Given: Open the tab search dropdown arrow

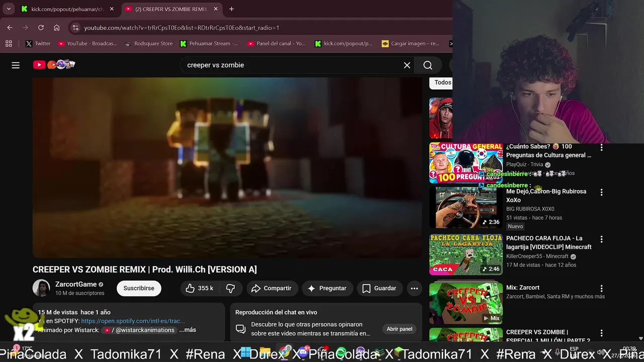Looking at the screenshot, I should (x=9, y=9).
